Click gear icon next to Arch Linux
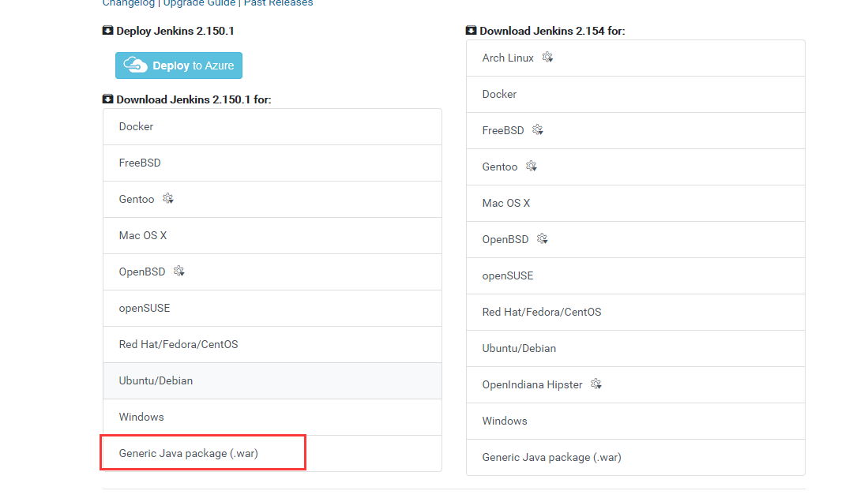Screen dimensions: 868x502 pos(547,58)
